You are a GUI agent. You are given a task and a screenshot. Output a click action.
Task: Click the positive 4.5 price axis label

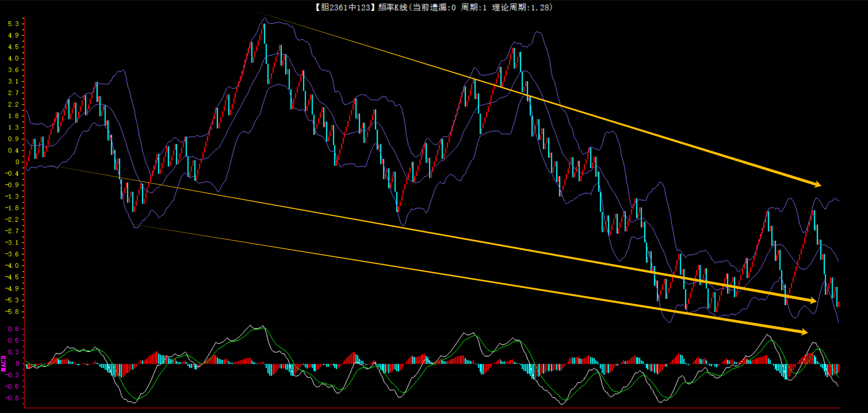tap(13, 47)
